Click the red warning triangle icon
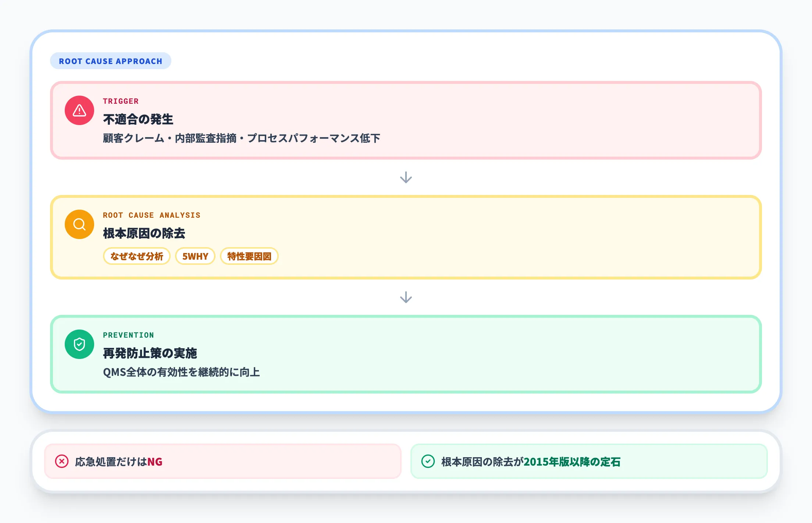Screen dimensions: 812x523 (x=79, y=110)
